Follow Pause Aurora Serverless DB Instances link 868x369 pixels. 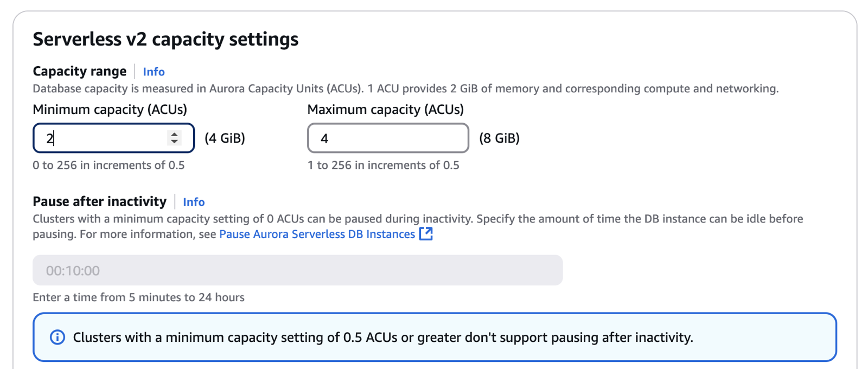point(317,234)
